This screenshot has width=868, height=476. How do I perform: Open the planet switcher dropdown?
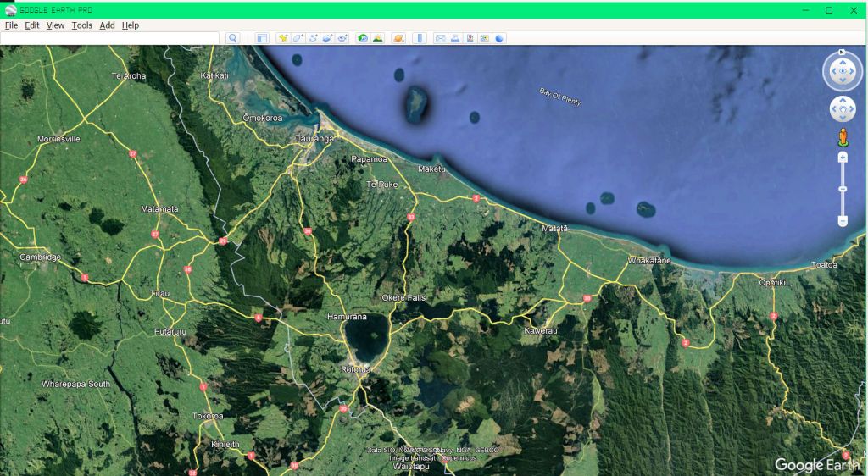pos(398,38)
